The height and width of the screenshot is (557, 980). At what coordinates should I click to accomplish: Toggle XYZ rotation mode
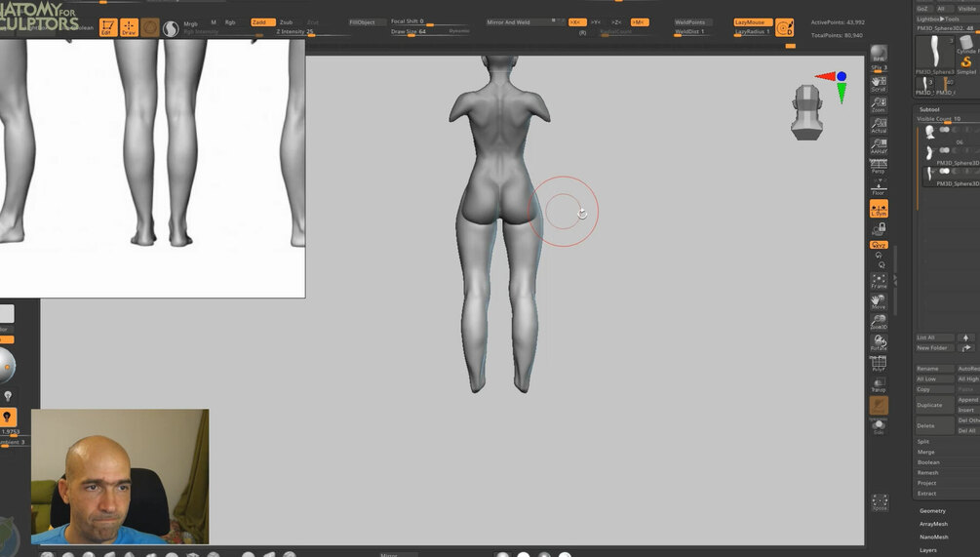click(879, 245)
